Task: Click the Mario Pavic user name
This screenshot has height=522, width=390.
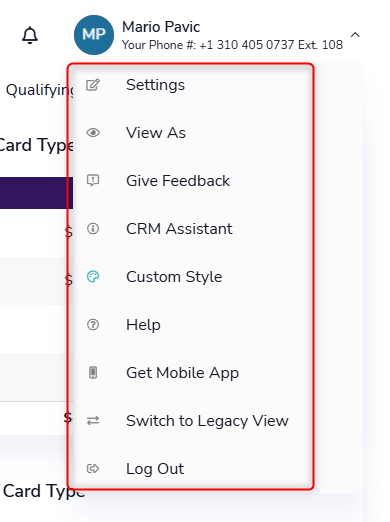Action: pyautogui.click(x=161, y=27)
